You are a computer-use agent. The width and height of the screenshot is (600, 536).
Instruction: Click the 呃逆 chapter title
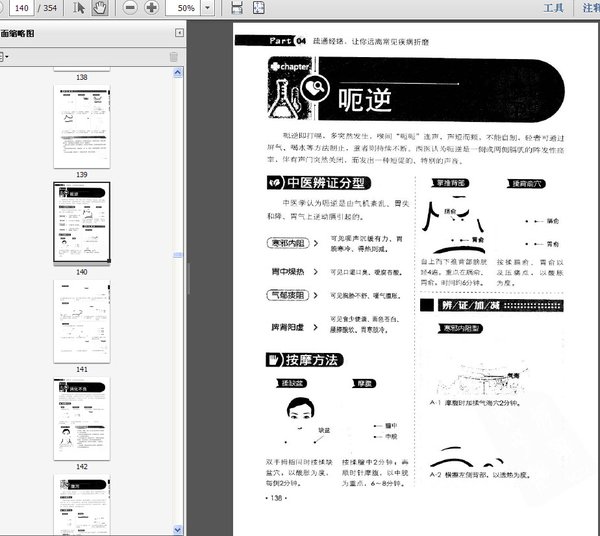pos(365,100)
